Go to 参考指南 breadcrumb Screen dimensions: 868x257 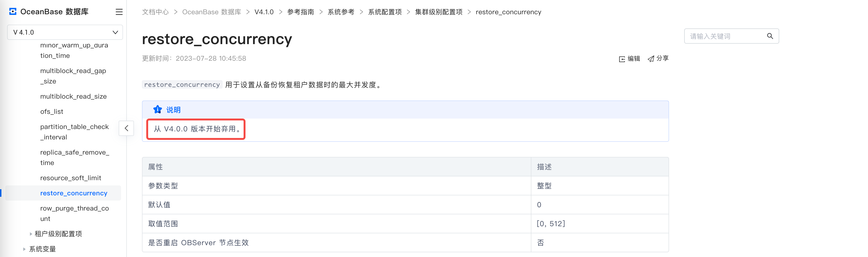point(301,12)
